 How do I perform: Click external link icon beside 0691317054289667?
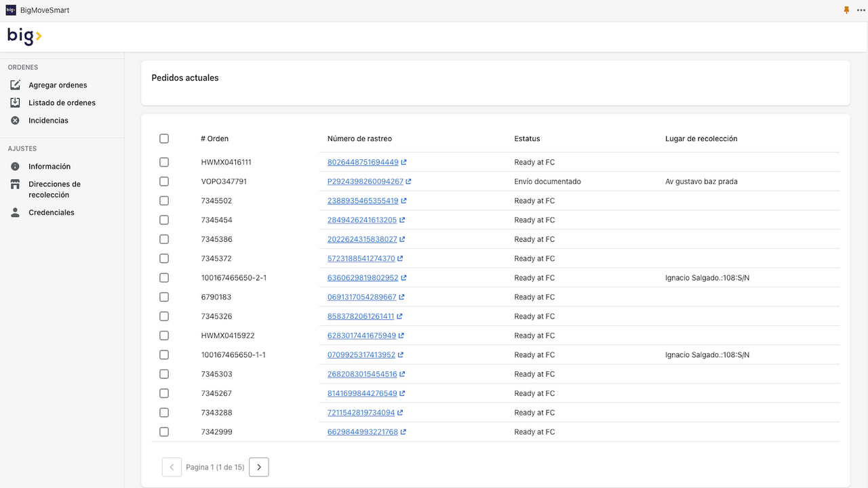[x=402, y=298]
